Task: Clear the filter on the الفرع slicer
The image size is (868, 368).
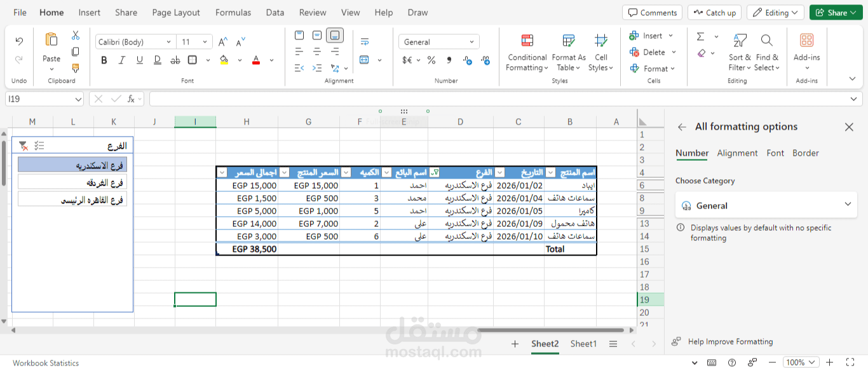Action: coord(23,146)
